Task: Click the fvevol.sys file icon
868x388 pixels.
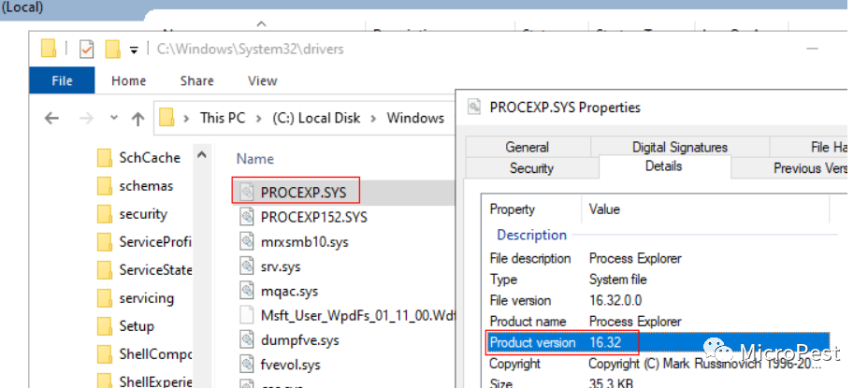Action: click(246, 365)
